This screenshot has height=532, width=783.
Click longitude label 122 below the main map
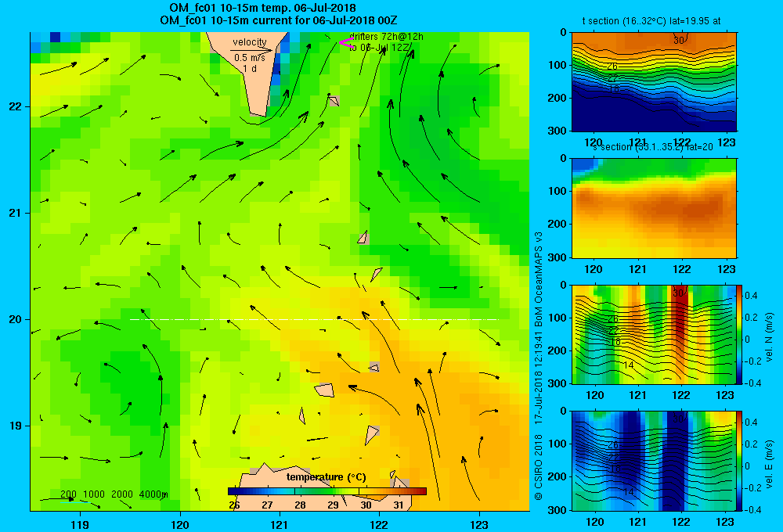[x=380, y=524]
